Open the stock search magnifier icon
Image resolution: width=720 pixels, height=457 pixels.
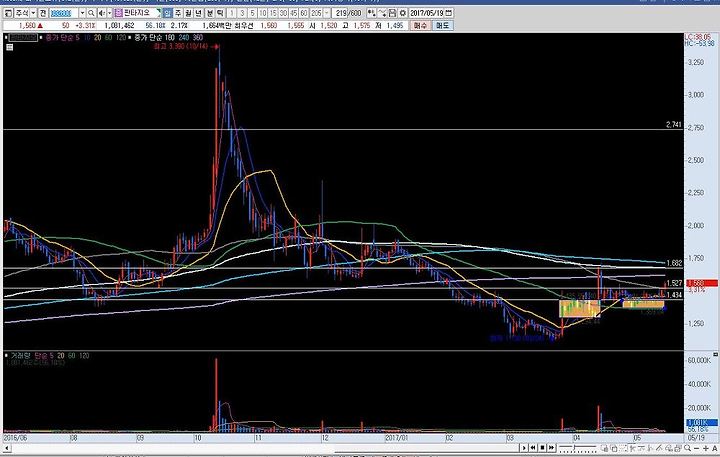pos(91,13)
